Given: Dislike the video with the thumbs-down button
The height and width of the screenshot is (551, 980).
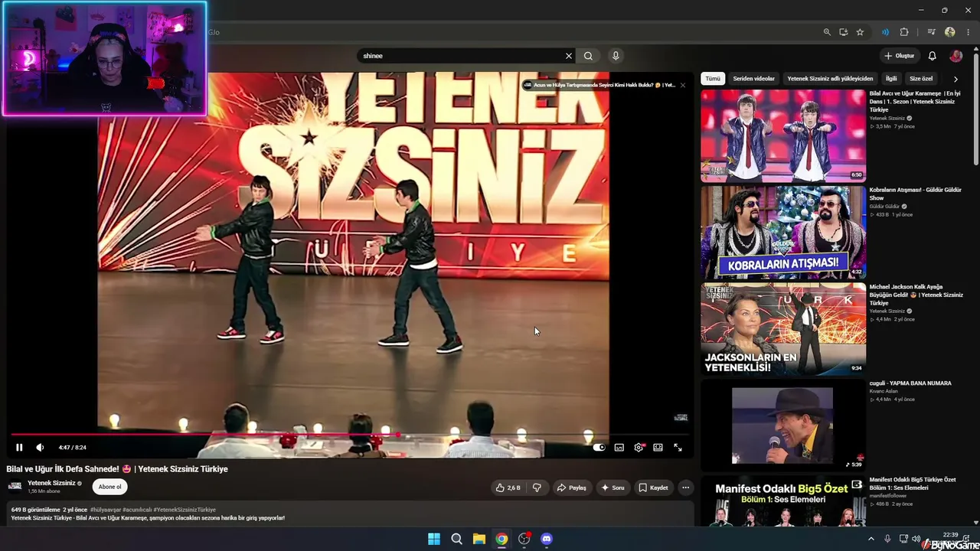Looking at the screenshot, I should 537,487.
